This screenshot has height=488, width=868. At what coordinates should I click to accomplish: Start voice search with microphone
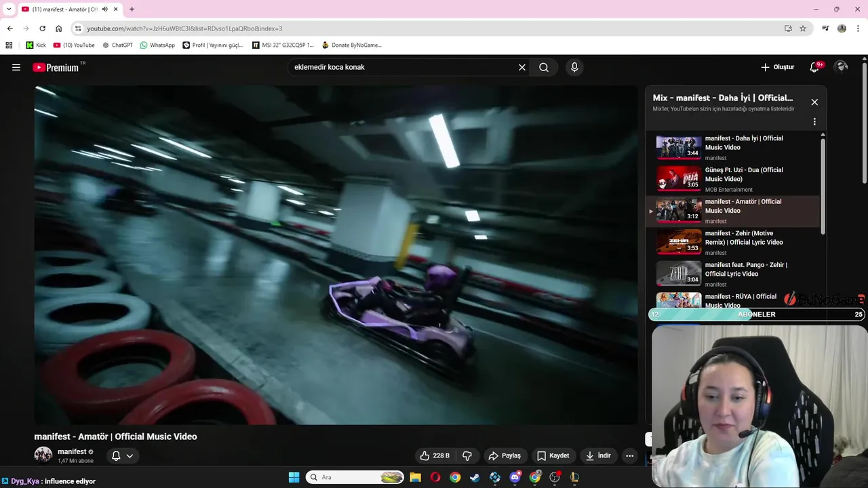click(574, 67)
